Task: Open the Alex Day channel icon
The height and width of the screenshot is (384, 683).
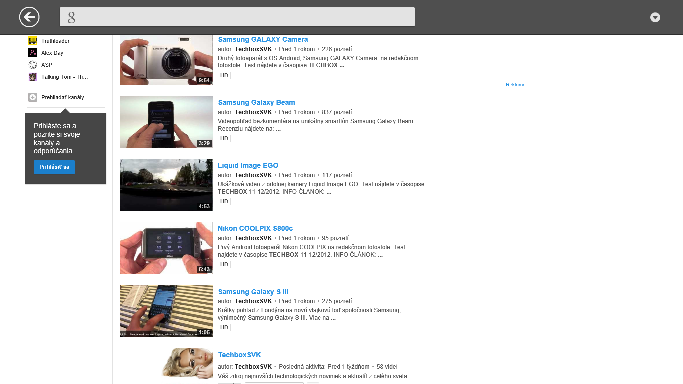Action: (x=33, y=53)
